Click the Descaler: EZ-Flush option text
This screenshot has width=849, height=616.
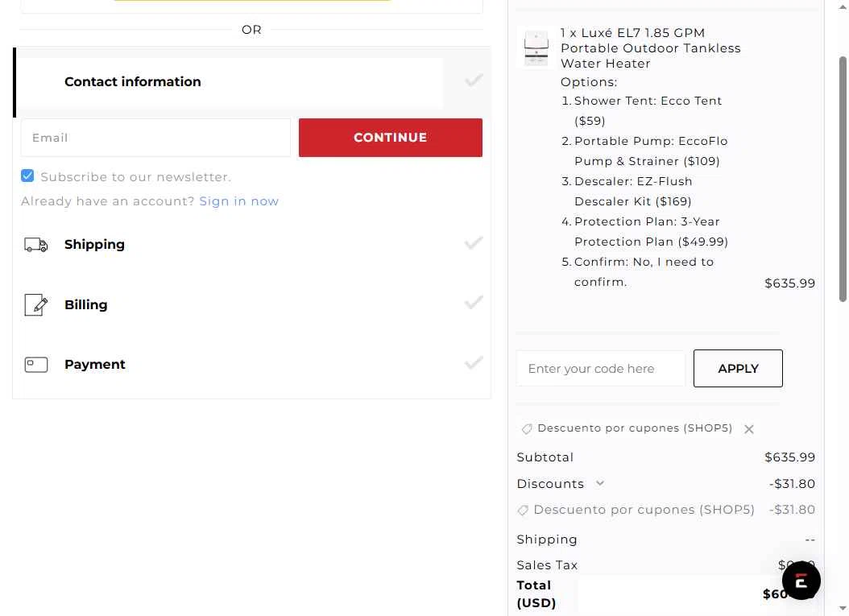[633, 192]
